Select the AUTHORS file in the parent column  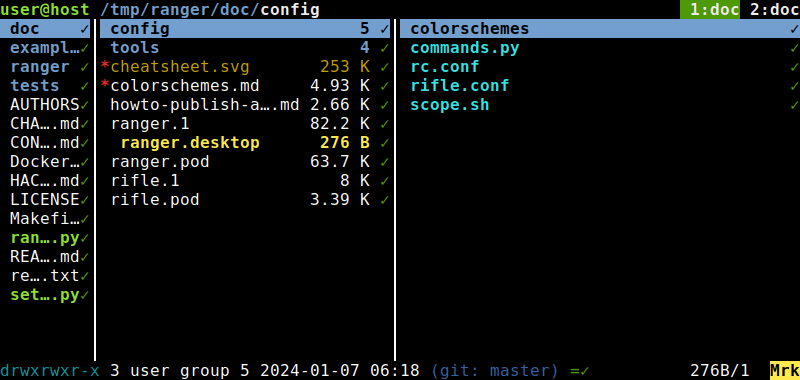click(45, 105)
